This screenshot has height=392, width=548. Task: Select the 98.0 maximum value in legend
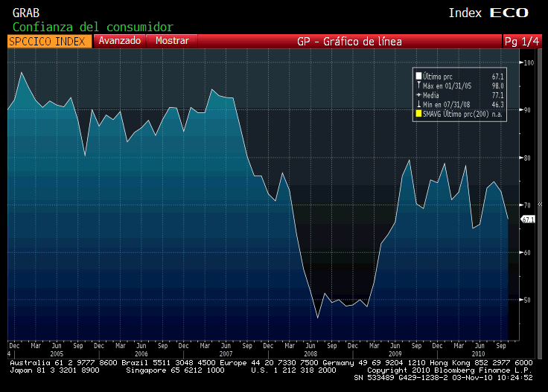pos(497,86)
